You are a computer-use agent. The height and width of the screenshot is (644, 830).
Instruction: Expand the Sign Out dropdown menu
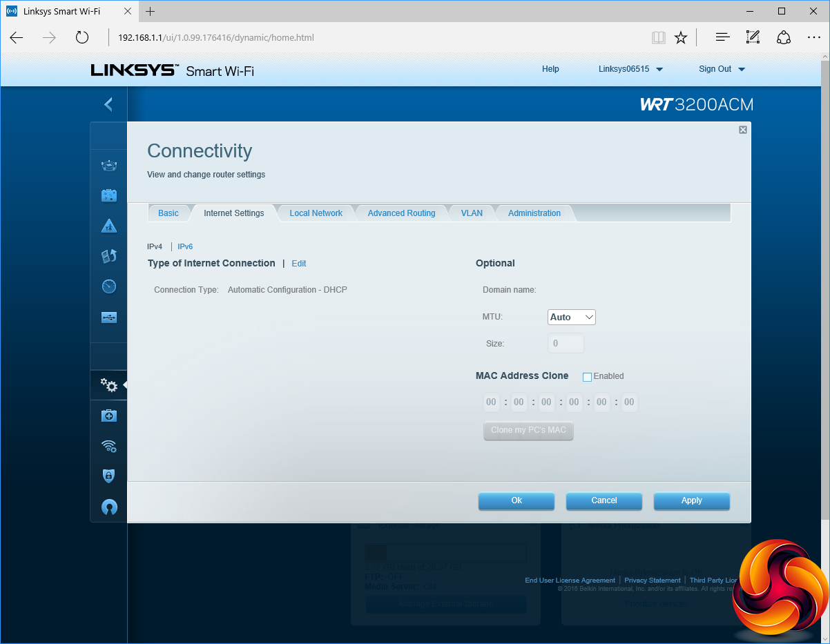coord(722,69)
